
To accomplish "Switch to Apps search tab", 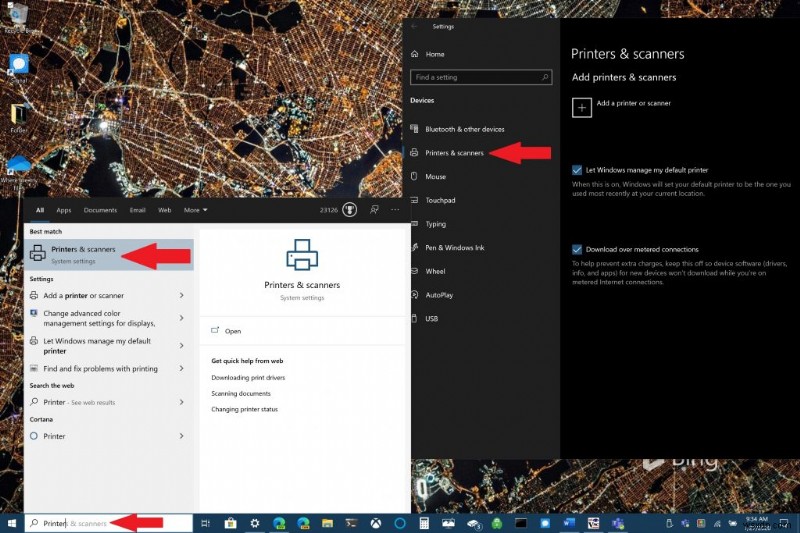I will [64, 210].
